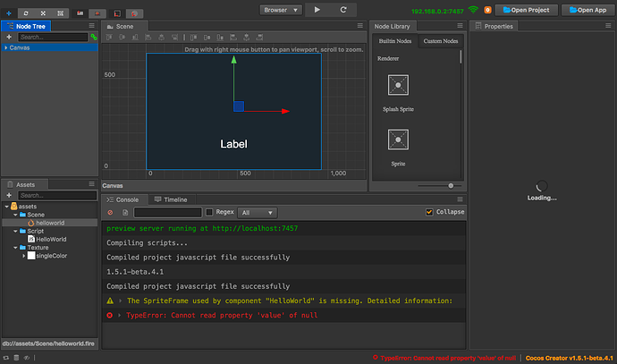Screen dimensions: 617x364
Task: Select the Custom Nodes tab
Action: [x=441, y=41]
